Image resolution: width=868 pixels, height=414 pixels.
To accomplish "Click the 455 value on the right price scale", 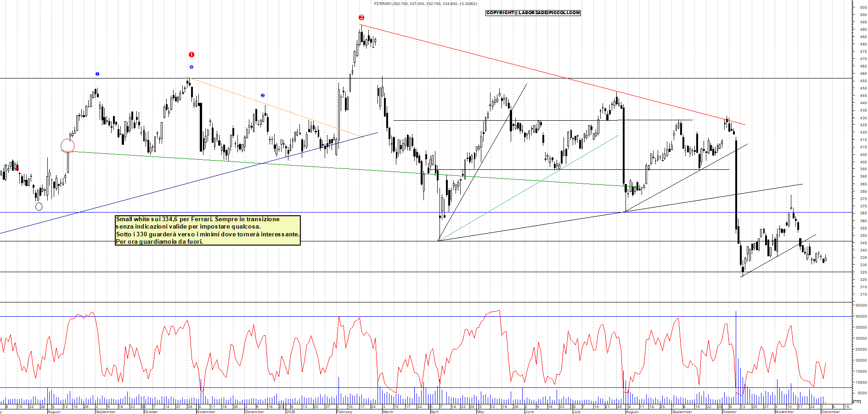I will click(864, 80).
